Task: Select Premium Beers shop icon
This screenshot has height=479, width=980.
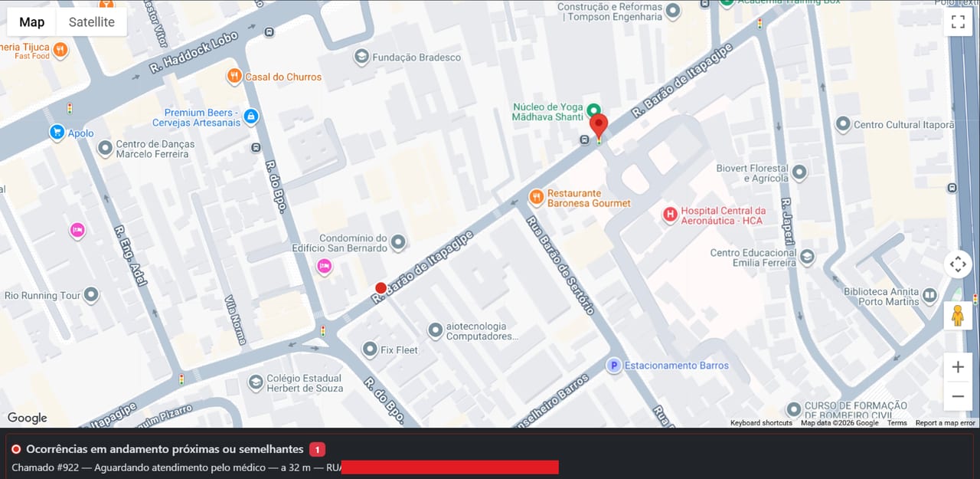Action: pos(251,117)
